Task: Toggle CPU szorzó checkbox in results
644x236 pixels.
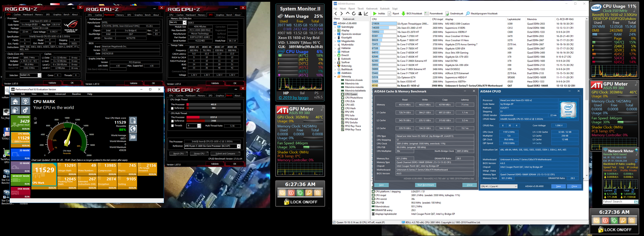Action: pos(373,199)
